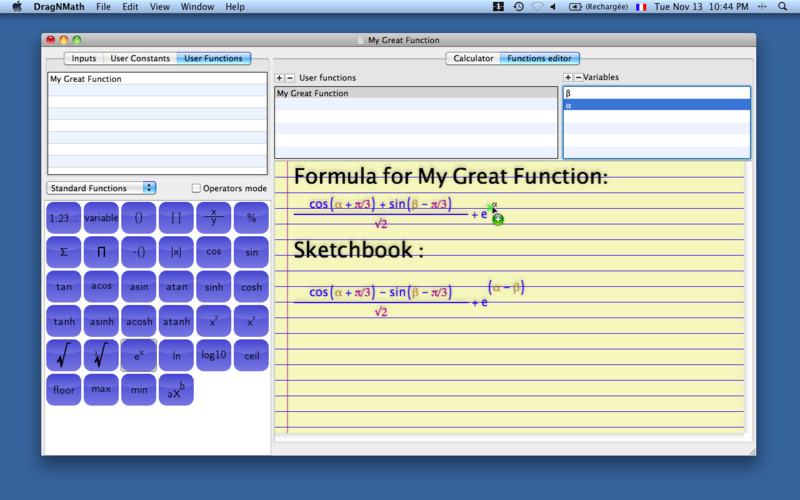
Task: Insert the fraction x over y template
Action: click(x=213, y=217)
